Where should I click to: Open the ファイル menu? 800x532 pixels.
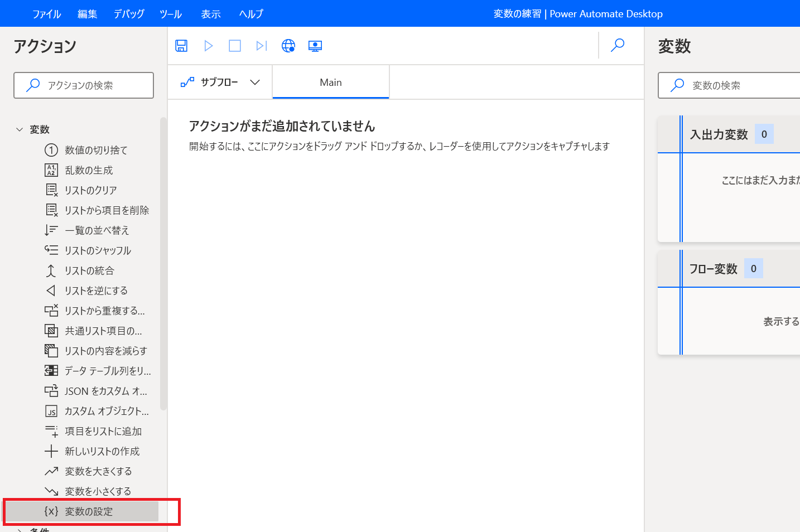tap(46, 14)
